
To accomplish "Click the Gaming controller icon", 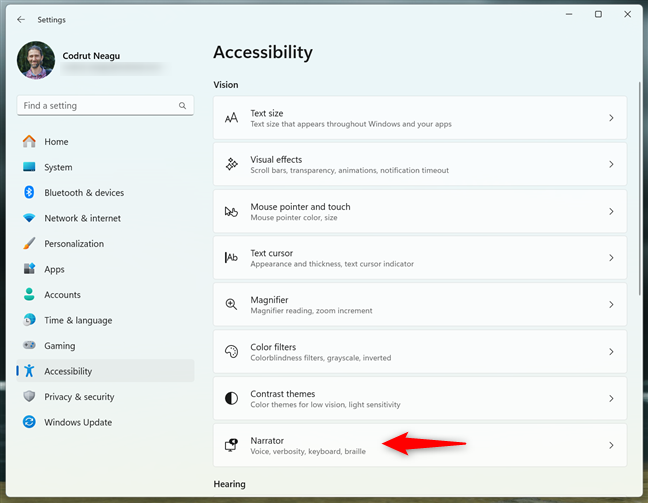I will pos(29,345).
